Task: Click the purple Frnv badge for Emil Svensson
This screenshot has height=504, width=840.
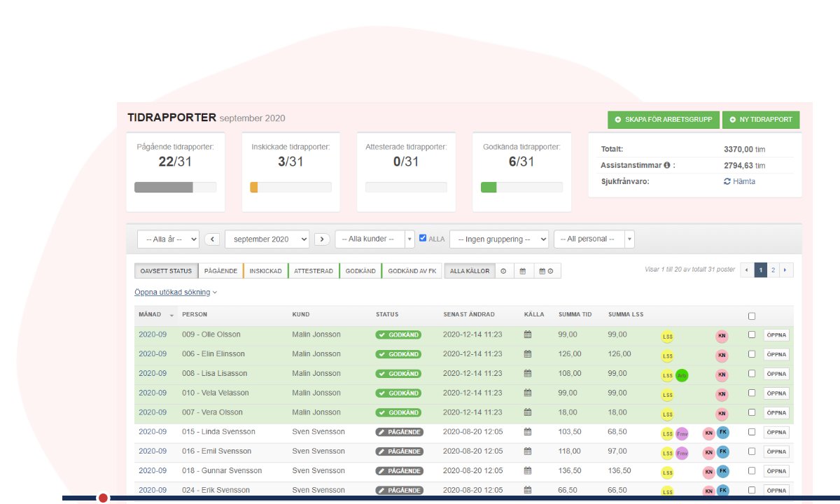Action: (x=682, y=453)
